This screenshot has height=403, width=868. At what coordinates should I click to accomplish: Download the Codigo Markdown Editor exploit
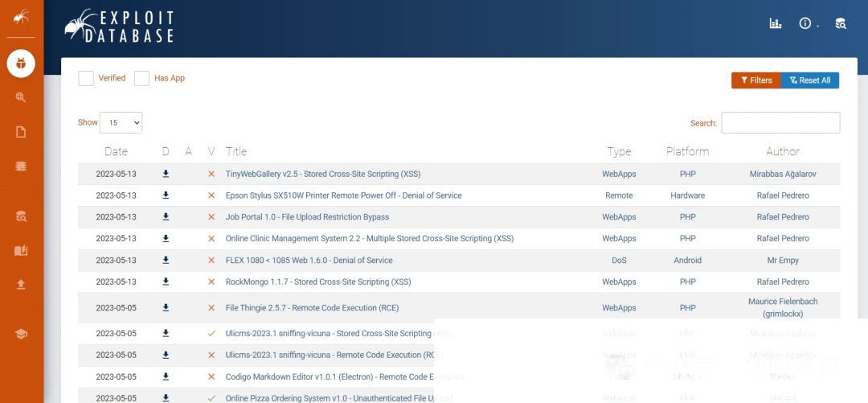pos(166,376)
